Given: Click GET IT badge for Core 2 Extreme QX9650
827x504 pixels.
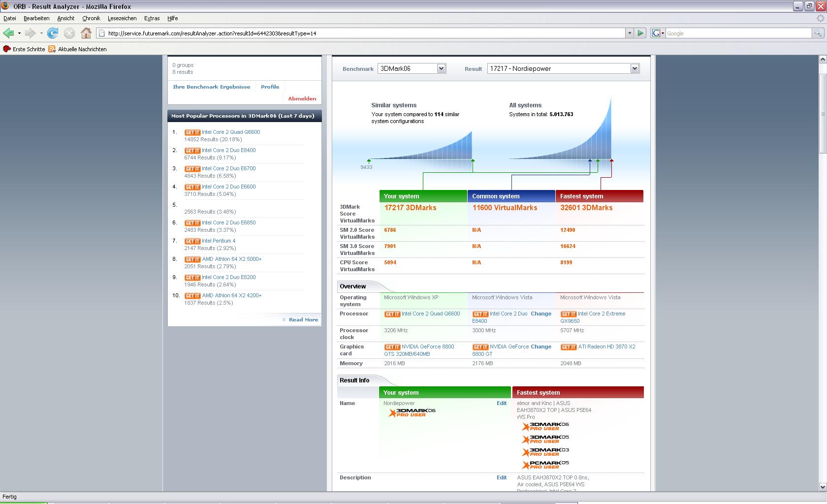Looking at the screenshot, I should coord(569,314).
